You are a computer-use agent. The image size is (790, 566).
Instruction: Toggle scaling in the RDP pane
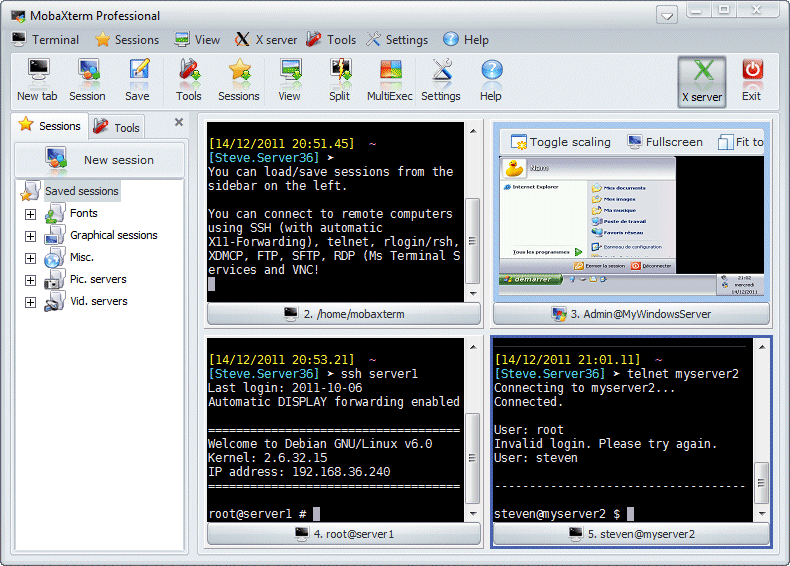(x=560, y=142)
